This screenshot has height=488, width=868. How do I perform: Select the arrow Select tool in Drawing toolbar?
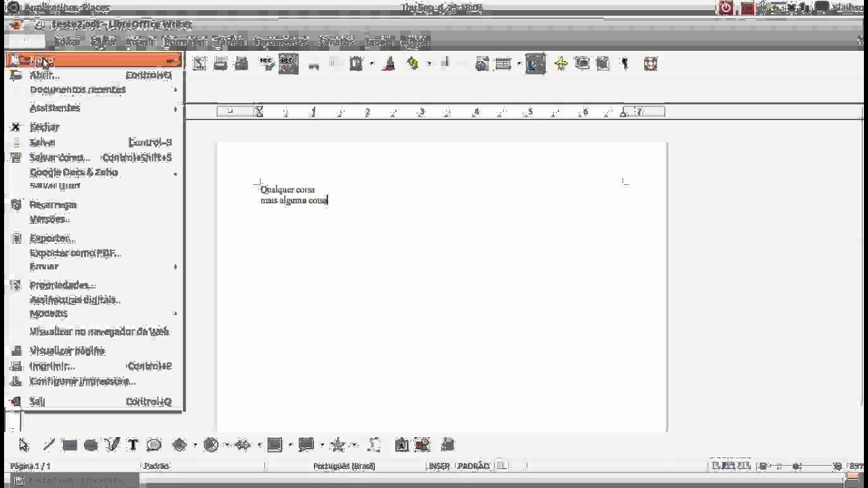(24, 445)
